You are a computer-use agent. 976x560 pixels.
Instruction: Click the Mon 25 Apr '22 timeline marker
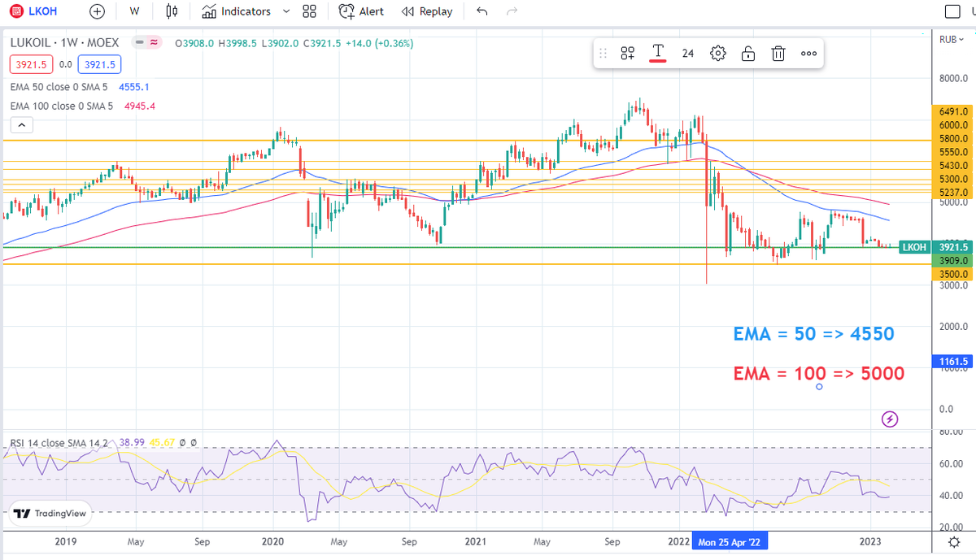(x=730, y=540)
